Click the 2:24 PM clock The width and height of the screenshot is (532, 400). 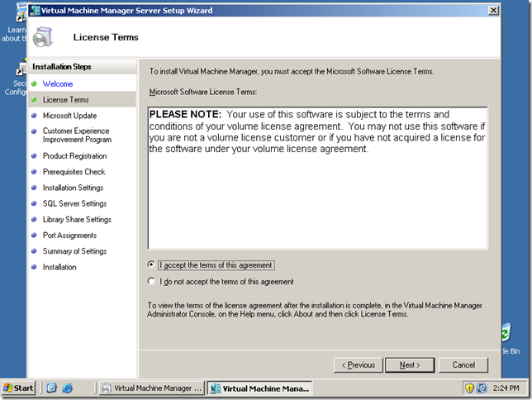coord(506,388)
